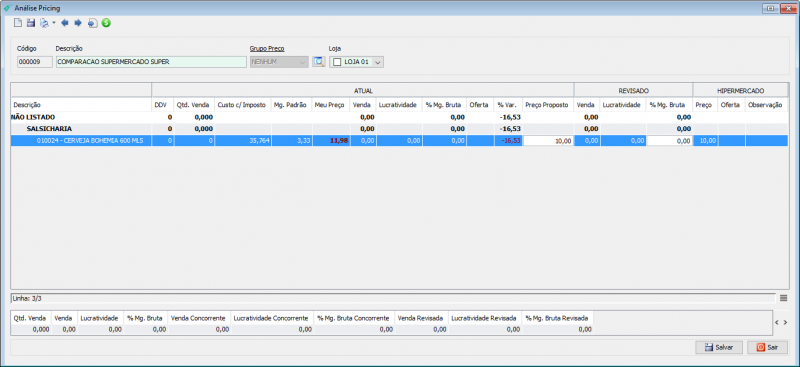Click the Mg. Padrão column header
This screenshot has width=800, height=367.
[x=292, y=105]
